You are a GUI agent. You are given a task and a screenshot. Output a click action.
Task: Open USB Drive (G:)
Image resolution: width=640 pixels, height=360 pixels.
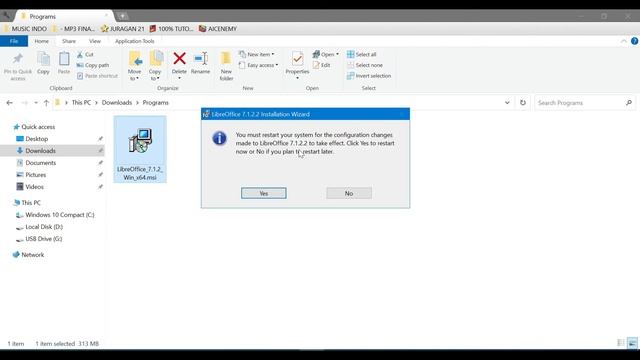point(44,238)
